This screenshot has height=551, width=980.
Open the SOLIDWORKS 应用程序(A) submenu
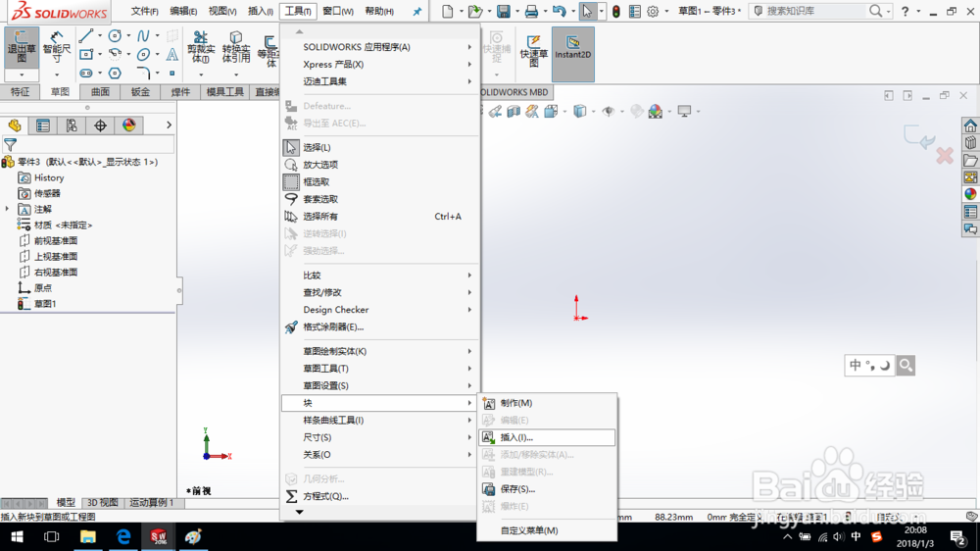(x=380, y=47)
